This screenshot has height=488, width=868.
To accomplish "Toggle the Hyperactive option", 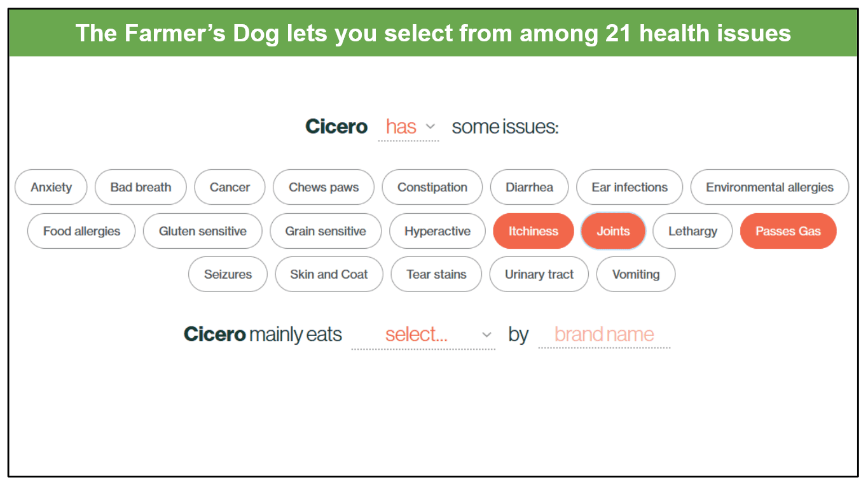I will 437,231.
